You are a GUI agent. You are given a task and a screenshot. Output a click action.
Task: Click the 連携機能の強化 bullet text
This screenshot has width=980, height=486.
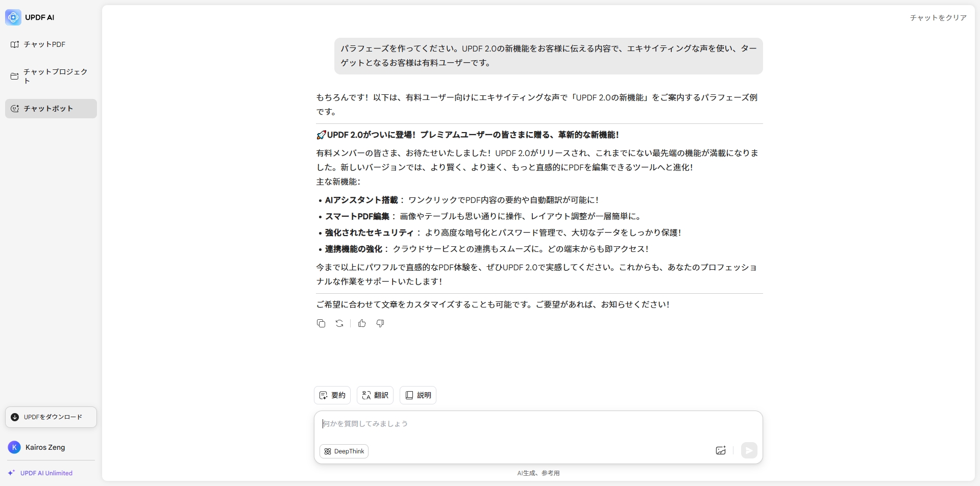point(354,249)
